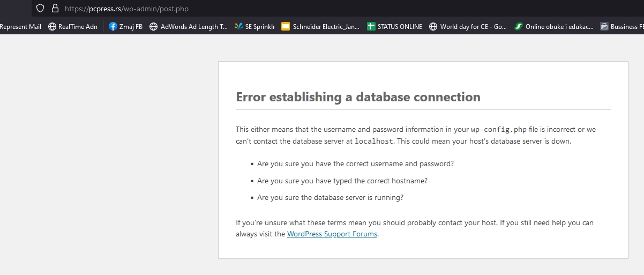
Task: Click the Error establishing a database connection heading
Action: coord(358,97)
